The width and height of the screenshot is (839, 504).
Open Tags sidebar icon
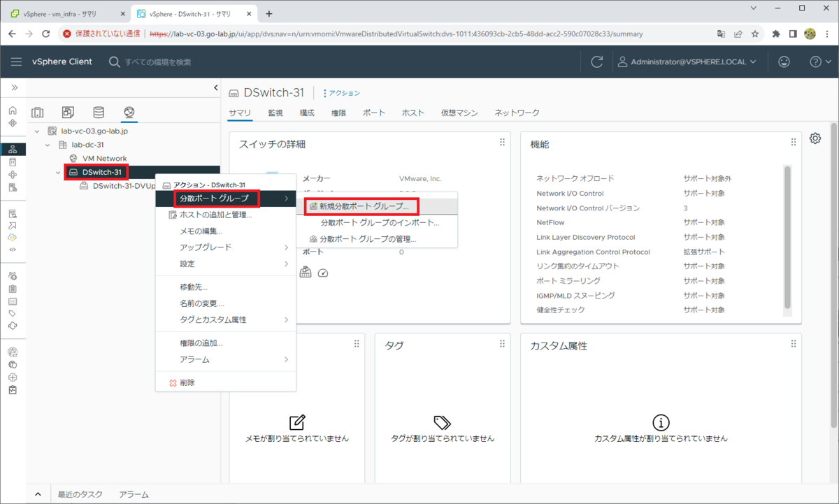13,314
